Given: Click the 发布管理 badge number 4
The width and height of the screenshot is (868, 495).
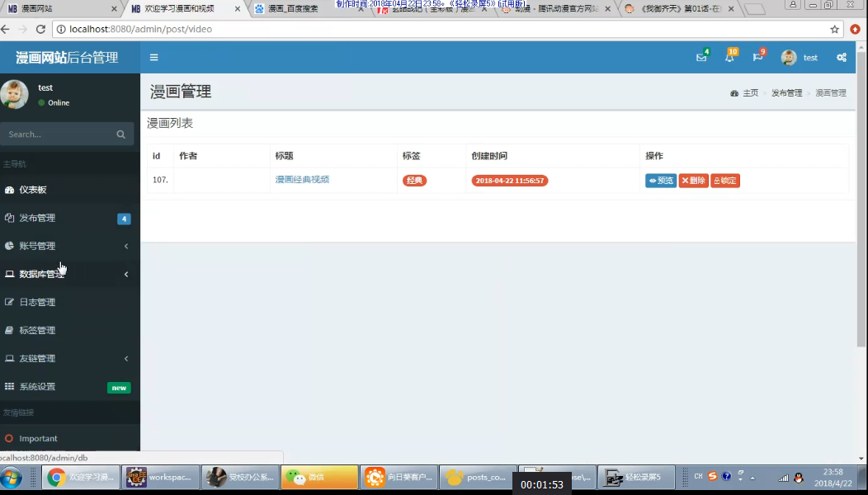Looking at the screenshot, I should point(124,219).
